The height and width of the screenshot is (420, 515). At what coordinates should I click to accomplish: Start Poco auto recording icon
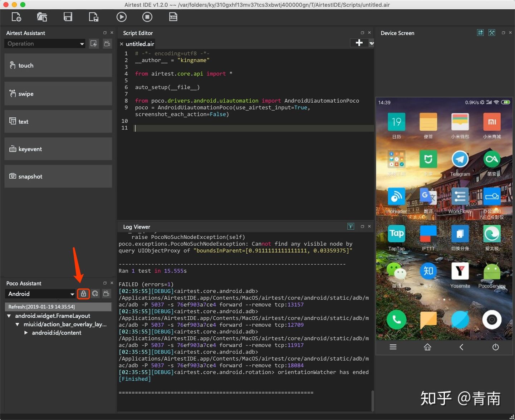click(x=107, y=294)
